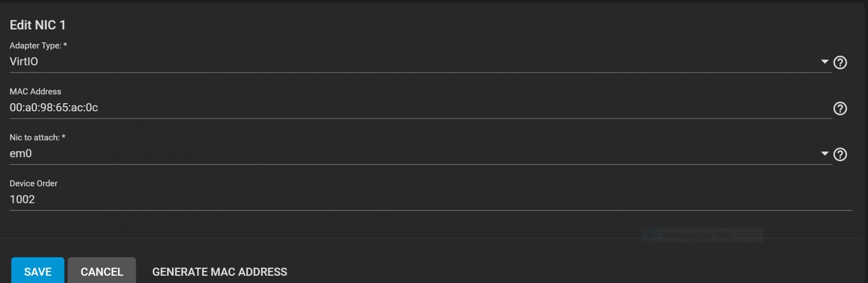The width and height of the screenshot is (868, 283).
Task: Click the MAC Address label text
Action: pyautogui.click(x=35, y=91)
